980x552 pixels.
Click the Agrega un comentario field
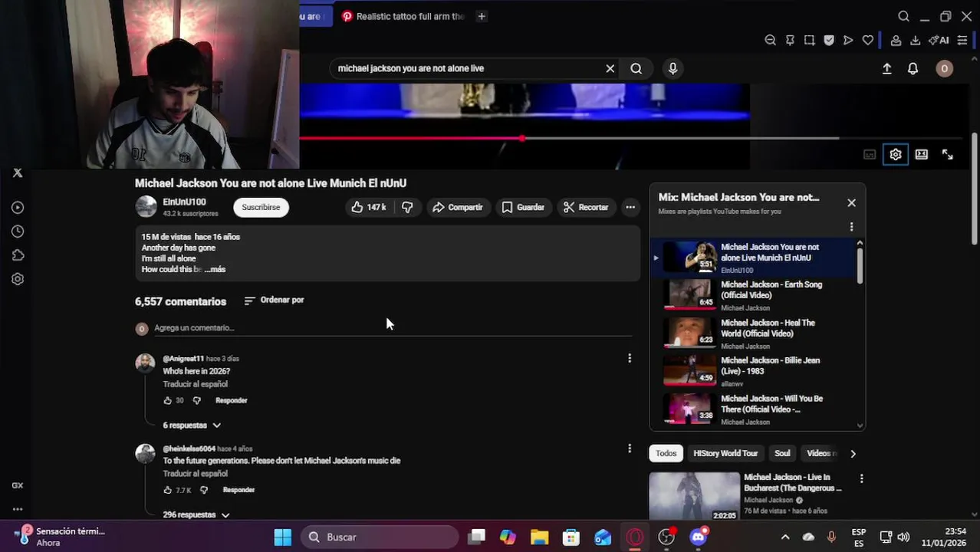(x=393, y=328)
